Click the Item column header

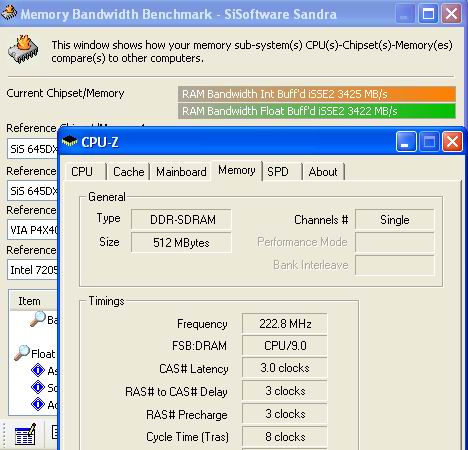[33, 301]
